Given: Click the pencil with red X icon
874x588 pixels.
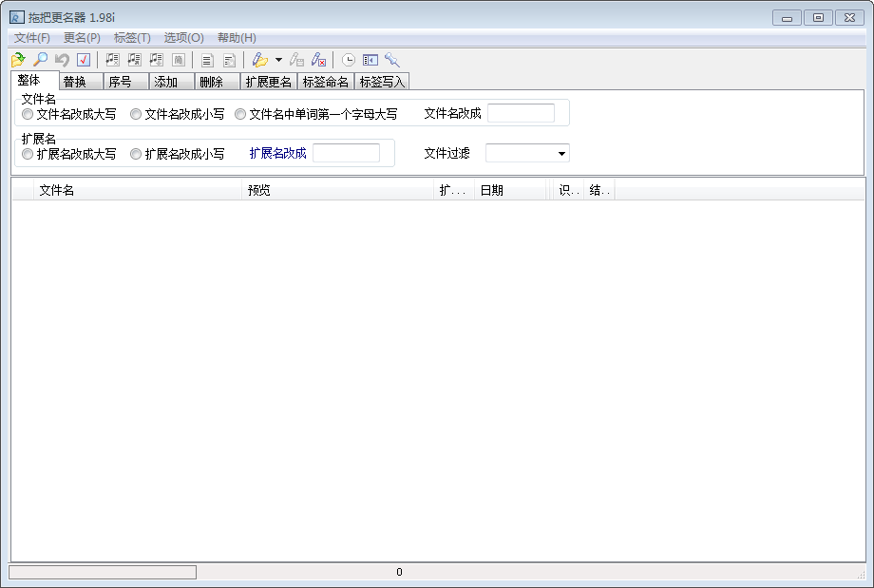Looking at the screenshot, I should (319, 60).
